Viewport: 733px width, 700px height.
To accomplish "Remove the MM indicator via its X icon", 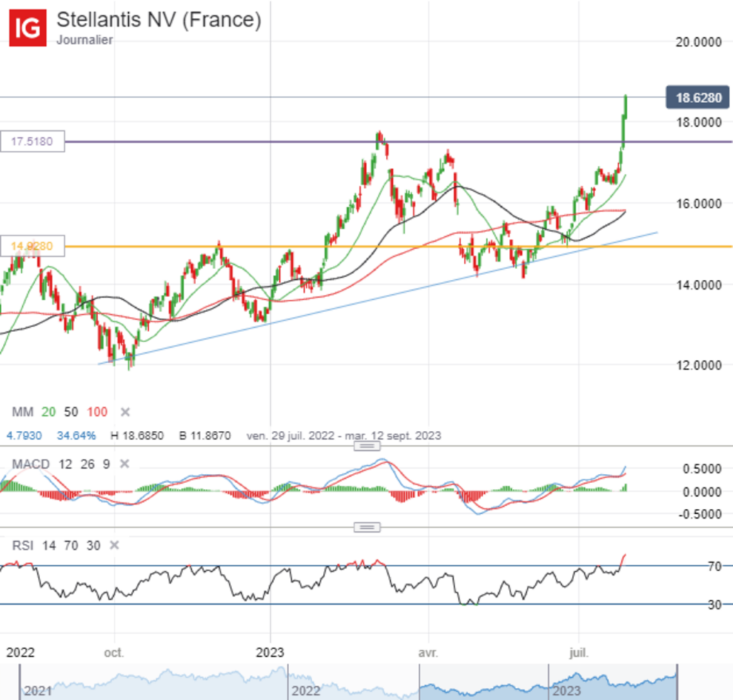I will point(124,412).
